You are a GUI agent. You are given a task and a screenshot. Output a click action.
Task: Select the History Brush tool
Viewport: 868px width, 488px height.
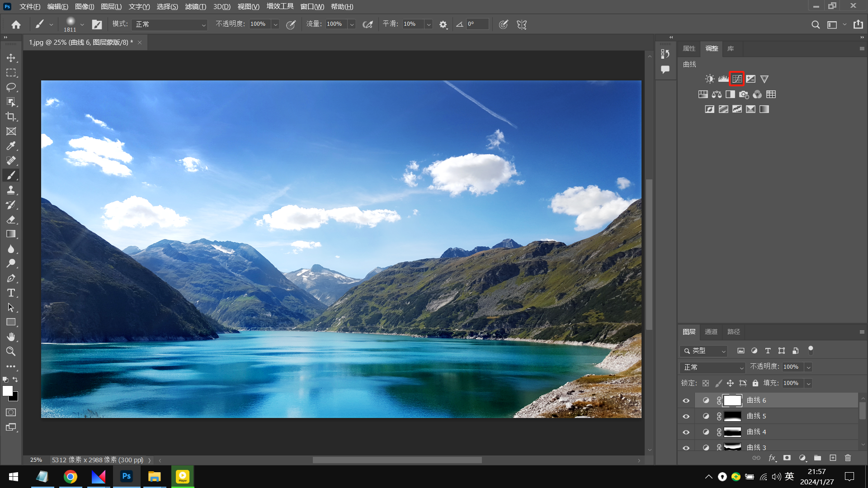tap(11, 205)
